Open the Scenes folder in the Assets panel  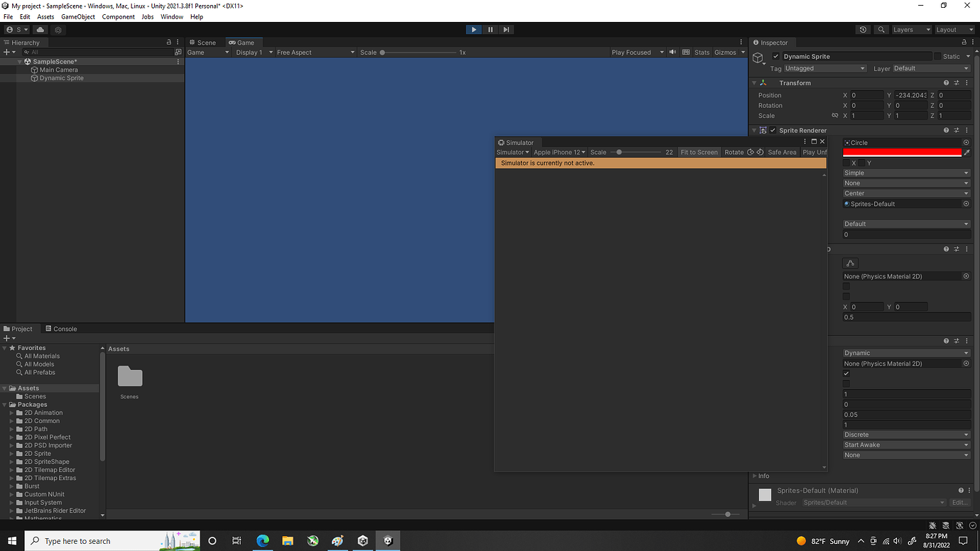point(129,376)
